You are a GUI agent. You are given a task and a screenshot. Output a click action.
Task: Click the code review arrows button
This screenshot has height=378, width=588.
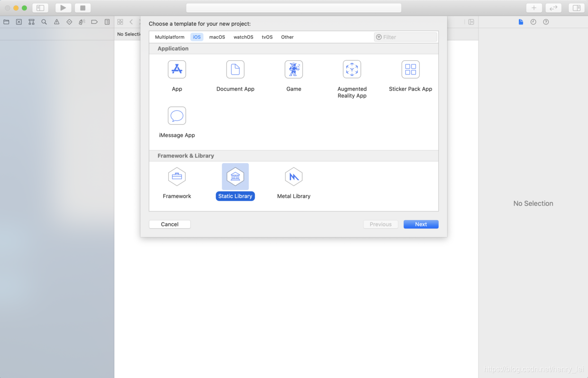[x=553, y=8]
